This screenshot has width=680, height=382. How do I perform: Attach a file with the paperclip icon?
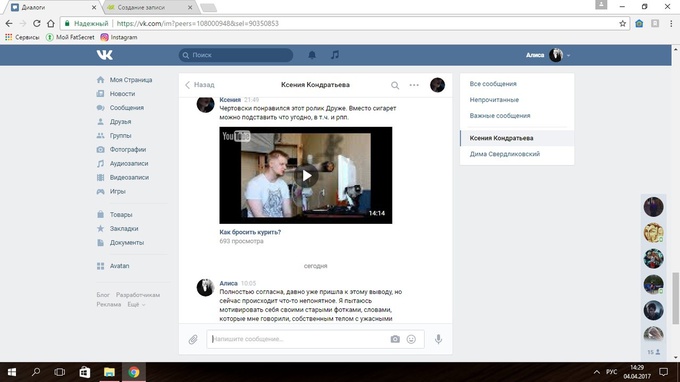[193, 339]
